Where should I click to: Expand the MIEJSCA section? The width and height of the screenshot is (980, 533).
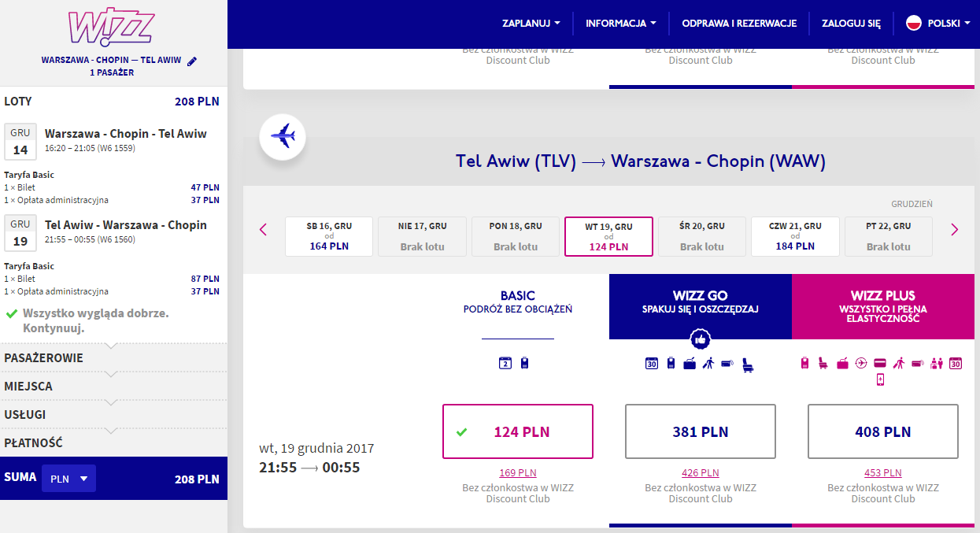click(x=113, y=387)
